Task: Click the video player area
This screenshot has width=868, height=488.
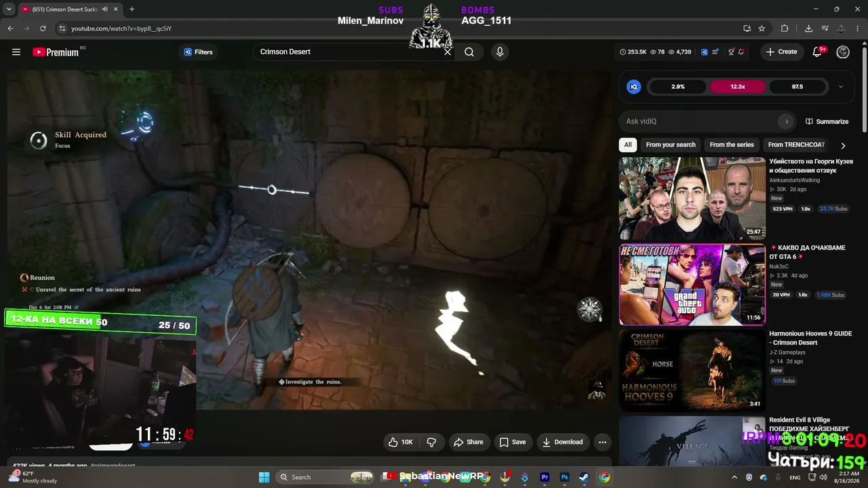Action: click(x=309, y=240)
